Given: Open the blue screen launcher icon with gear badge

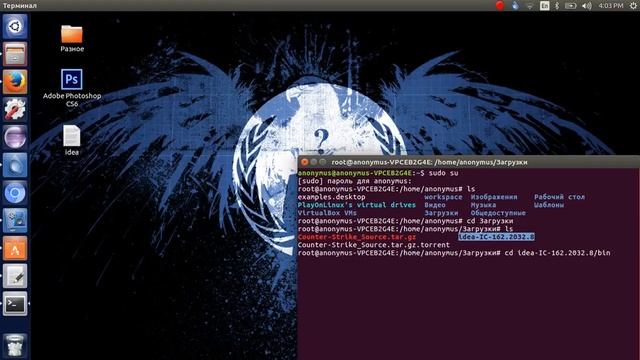Looking at the screenshot, I should (x=15, y=220).
